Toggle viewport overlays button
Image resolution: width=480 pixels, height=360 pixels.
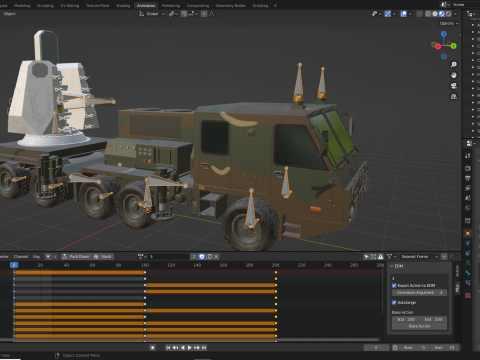(403, 14)
